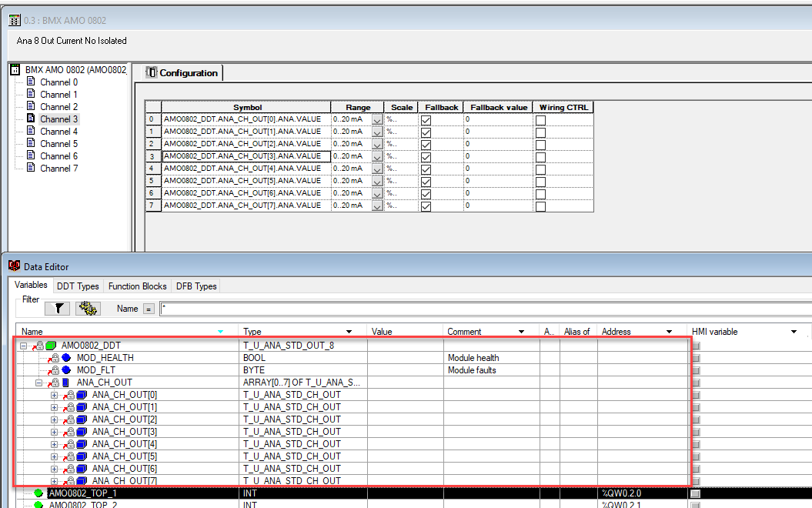Select Channel 3 in the module tree

tap(58, 119)
